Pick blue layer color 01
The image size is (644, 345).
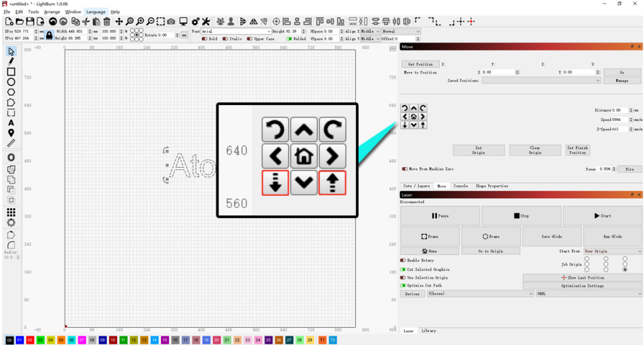point(20,340)
